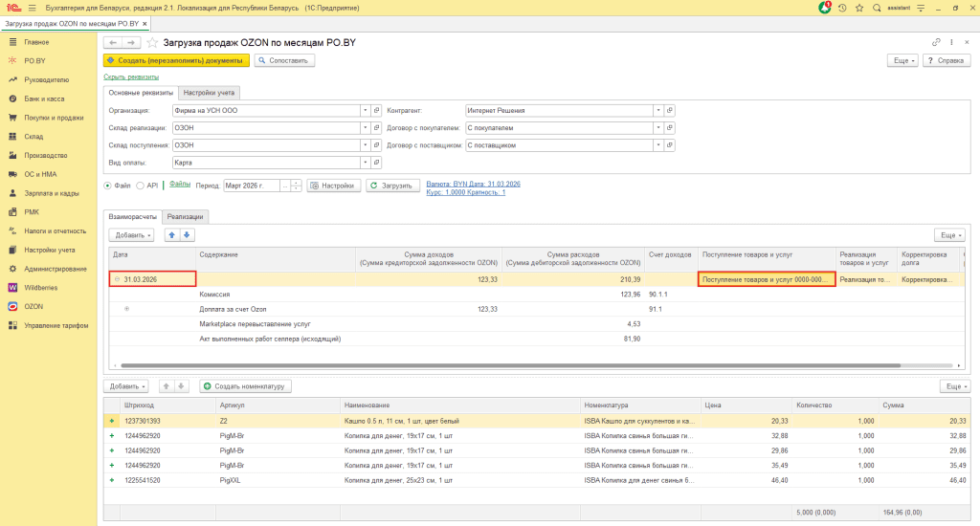Open Организация dropdown list
Image resolution: width=980 pixels, height=526 pixels.
[365, 111]
